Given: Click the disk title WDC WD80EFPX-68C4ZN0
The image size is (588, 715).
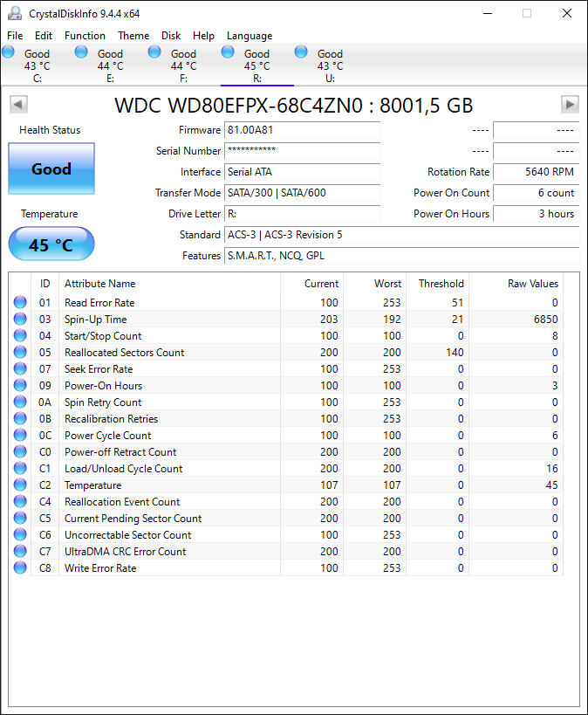Looking at the screenshot, I should [238, 106].
